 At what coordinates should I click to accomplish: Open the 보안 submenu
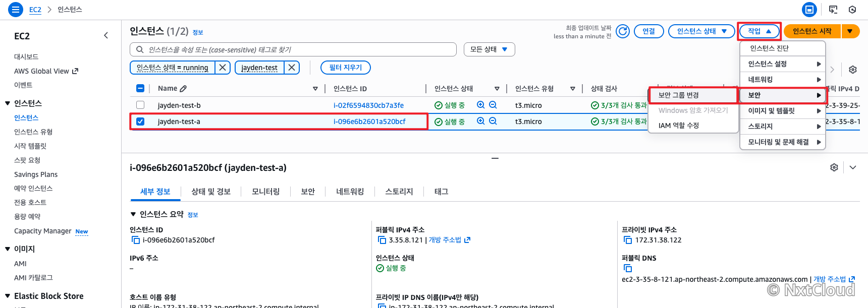point(783,95)
